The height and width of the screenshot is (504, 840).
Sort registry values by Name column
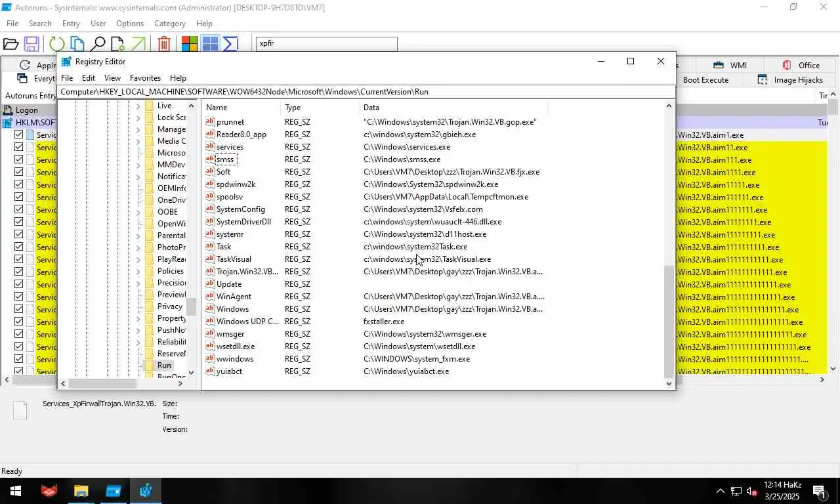[x=241, y=107]
